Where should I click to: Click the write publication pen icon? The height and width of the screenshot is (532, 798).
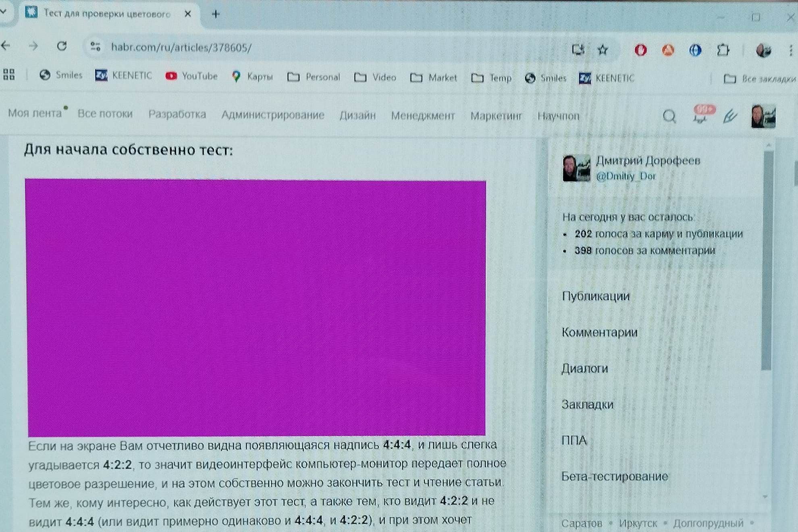pos(730,117)
